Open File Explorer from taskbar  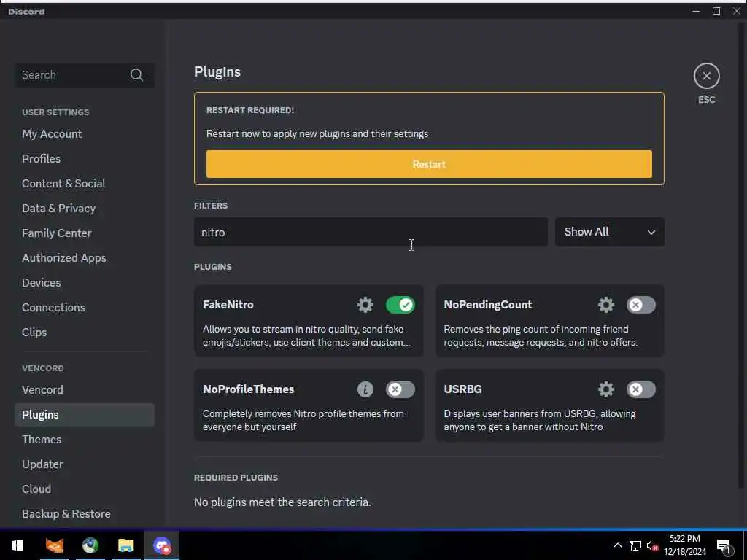coord(125,545)
